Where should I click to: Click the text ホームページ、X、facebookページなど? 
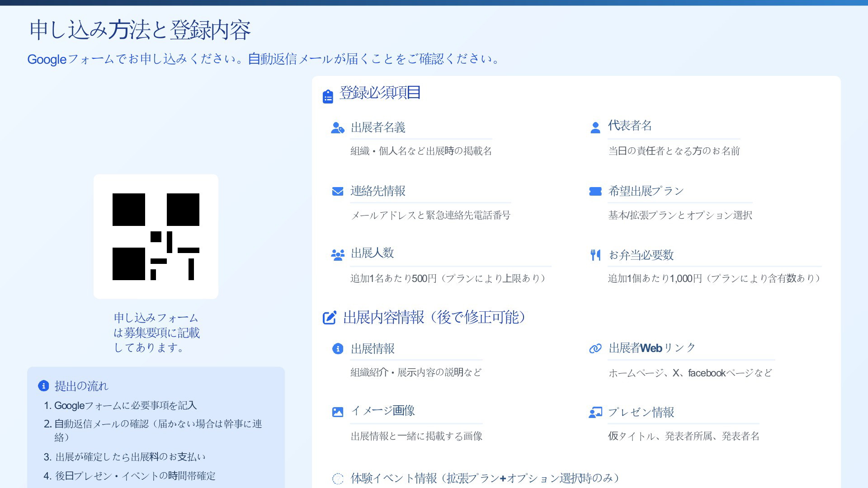[x=690, y=373]
